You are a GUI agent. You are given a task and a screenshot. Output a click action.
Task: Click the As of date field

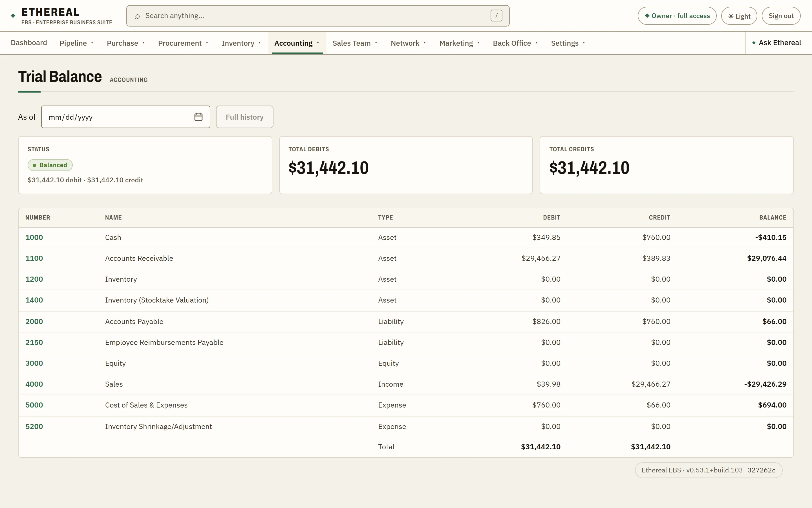(x=125, y=117)
